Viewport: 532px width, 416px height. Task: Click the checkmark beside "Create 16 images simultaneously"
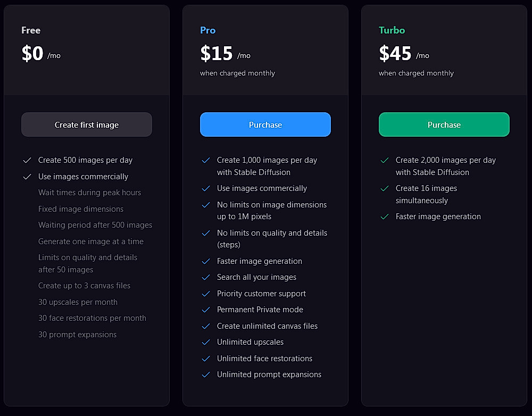385,188
